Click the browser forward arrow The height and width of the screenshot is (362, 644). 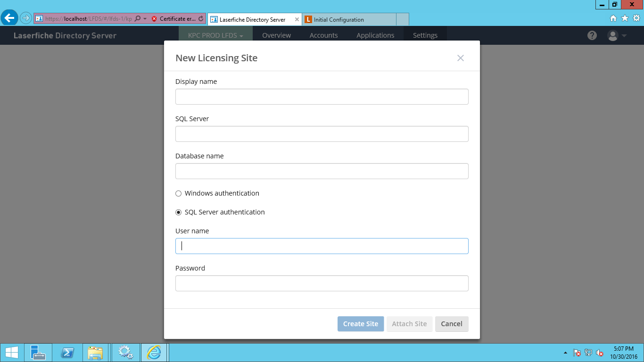pyautogui.click(x=26, y=18)
